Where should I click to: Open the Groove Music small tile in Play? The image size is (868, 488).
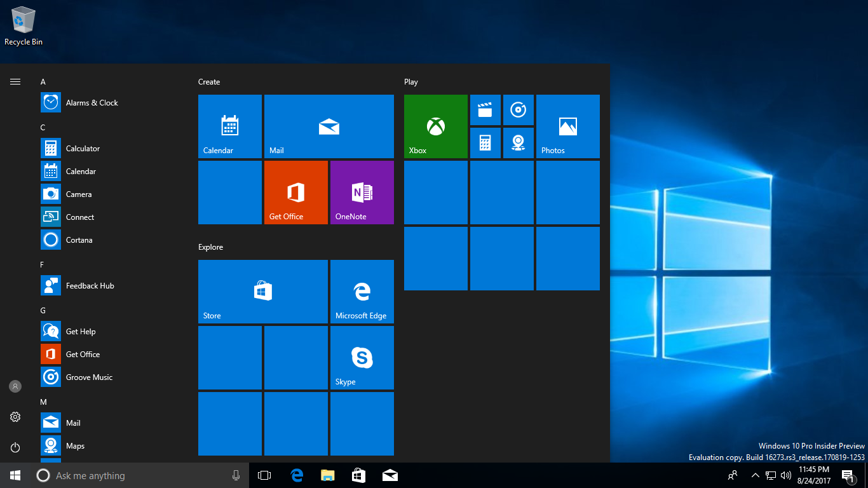point(519,110)
